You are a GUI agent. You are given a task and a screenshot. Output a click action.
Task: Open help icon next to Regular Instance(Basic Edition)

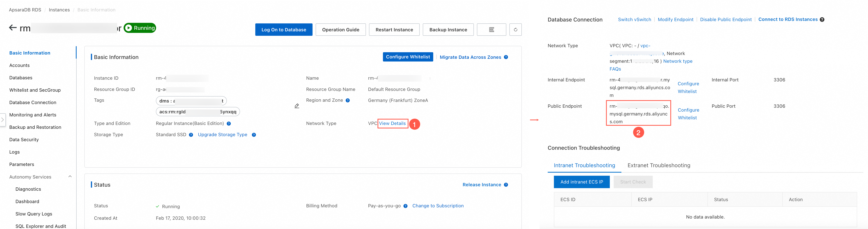(x=229, y=124)
